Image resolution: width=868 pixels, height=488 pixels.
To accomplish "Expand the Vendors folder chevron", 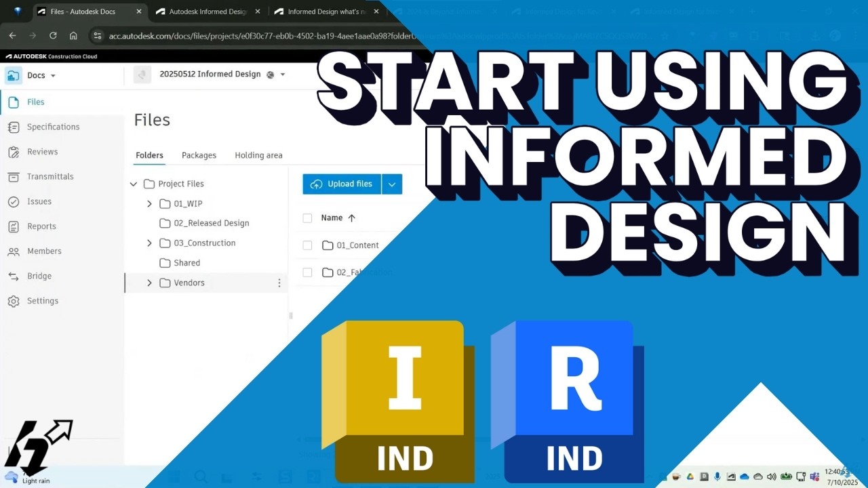I will (x=149, y=283).
